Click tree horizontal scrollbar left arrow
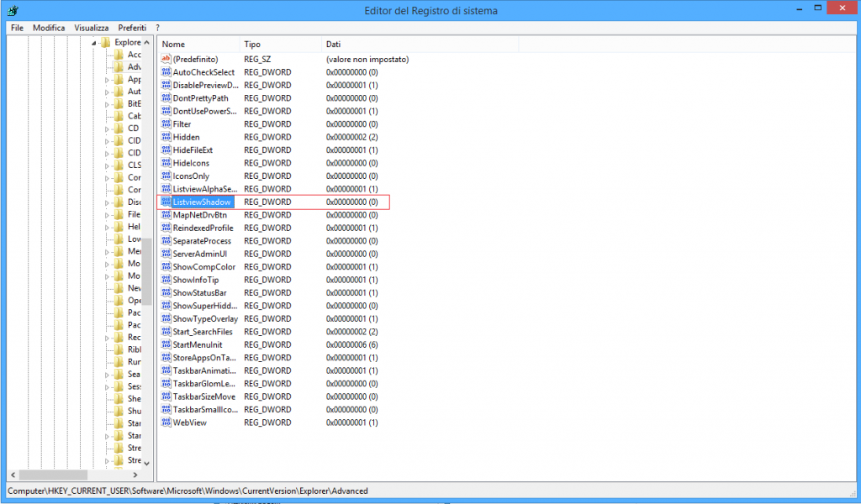 point(13,475)
